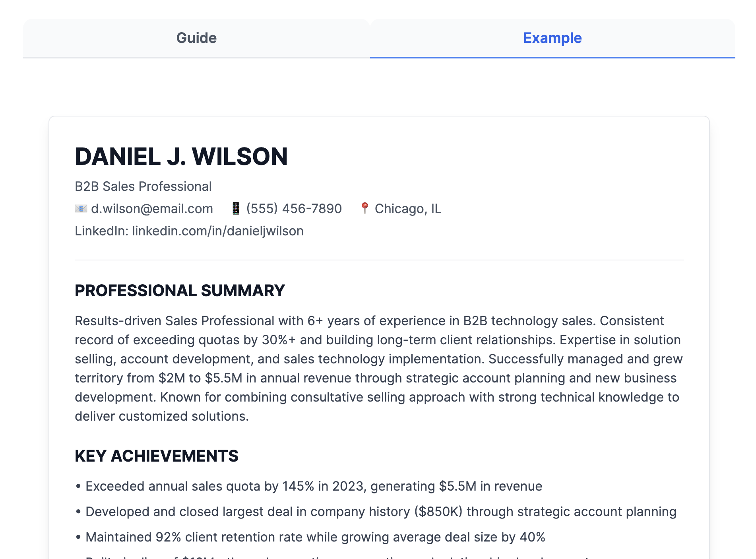Select the Example tab
Screen dimensions: 756x559
pyautogui.click(x=552, y=38)
